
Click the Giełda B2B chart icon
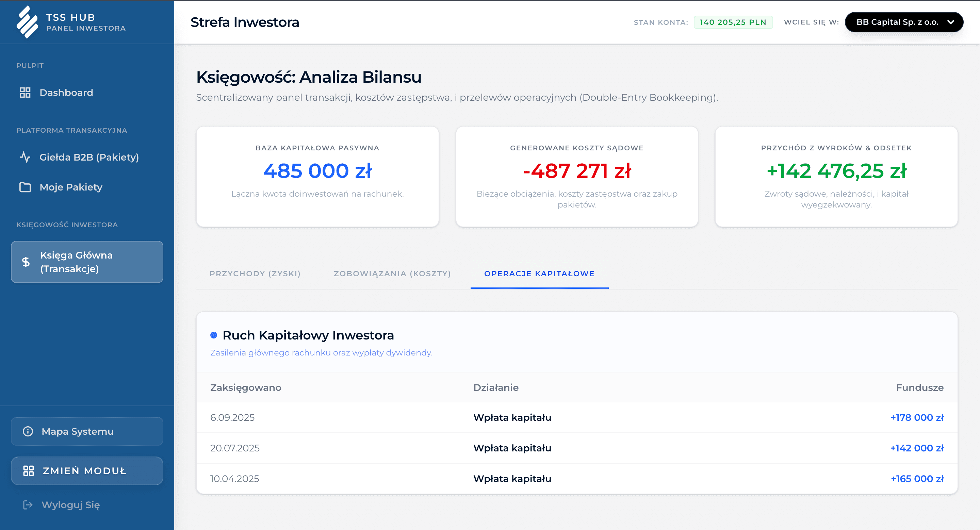(26, 157)
